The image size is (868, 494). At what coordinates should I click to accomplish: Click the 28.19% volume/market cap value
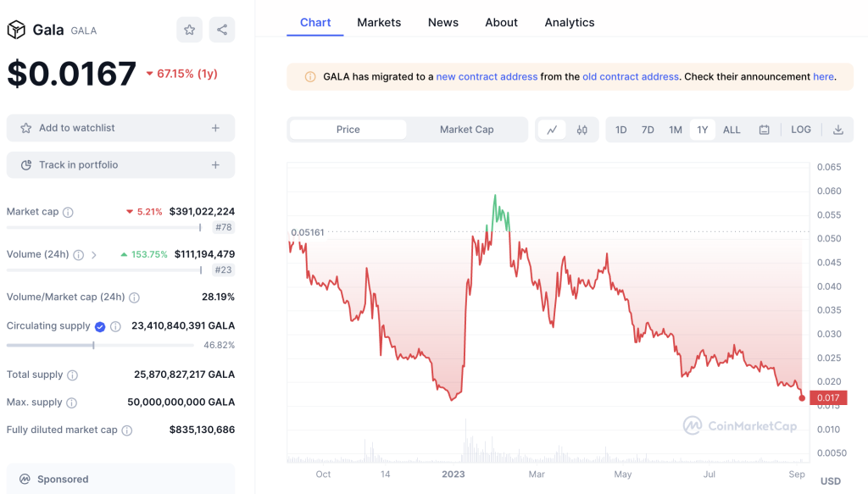tap(218, 297)
